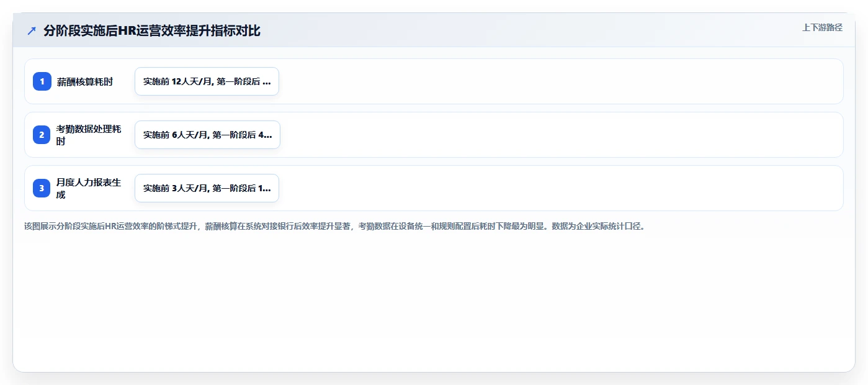The height and width of the screenshot is (385, 868).
Task: Select the number 3 badge for 月度人力报表生成
Action: [x=42, y=188]
